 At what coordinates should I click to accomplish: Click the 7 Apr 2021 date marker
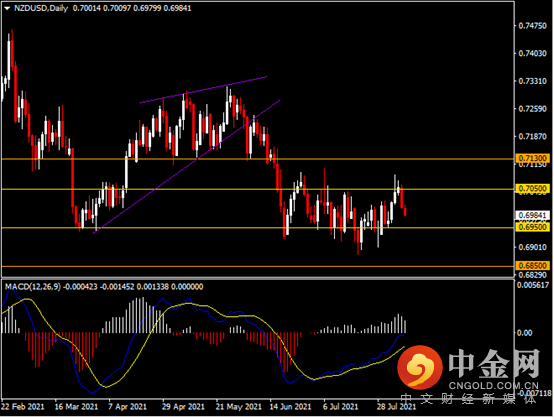coord(127,407)
